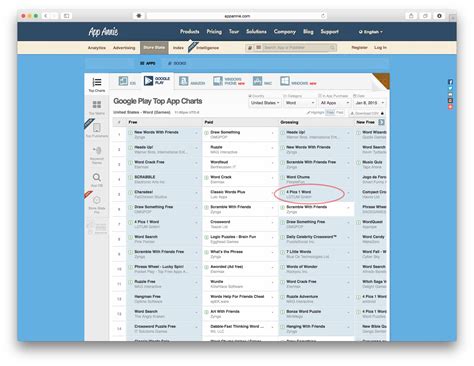The width and height of the screenshot is (474, 366).
Task: Click the reload icon in address bar
Action: click(x=323, y=16)
